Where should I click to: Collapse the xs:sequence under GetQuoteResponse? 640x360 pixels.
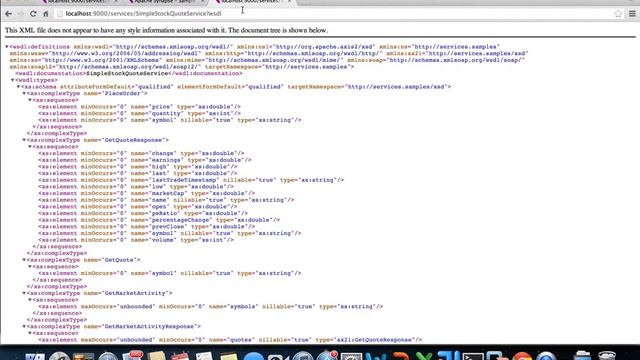point(29,147)
